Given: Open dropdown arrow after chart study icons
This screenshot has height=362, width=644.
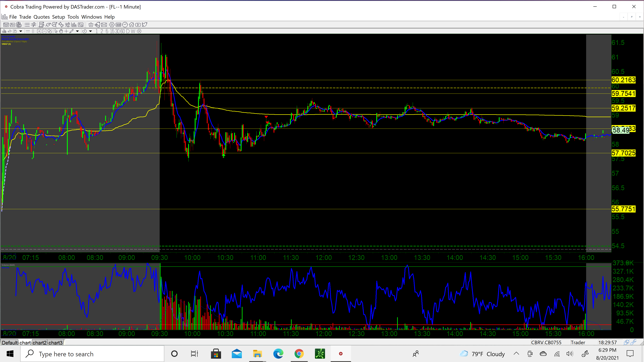Looking at the screenshot, I should point(21,31).
